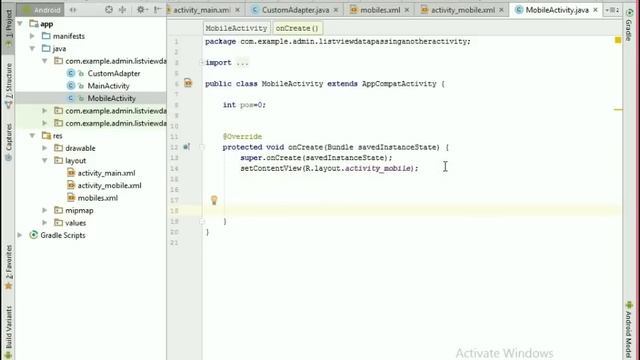
Task: Click the Gradle Scripts icon
Action: coord(33,235)
